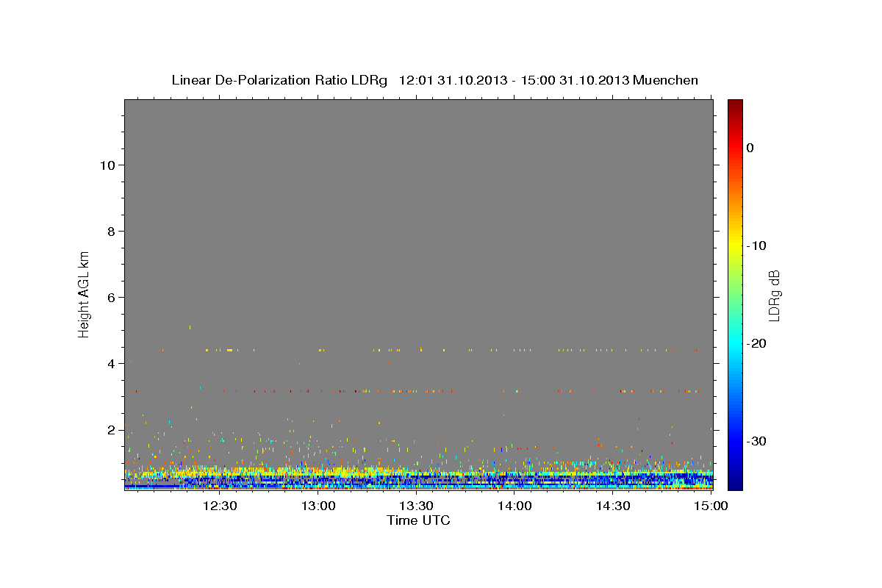882x588 pixels.
Task: Click colorbar value 0
Action: [x=750, y=148]
